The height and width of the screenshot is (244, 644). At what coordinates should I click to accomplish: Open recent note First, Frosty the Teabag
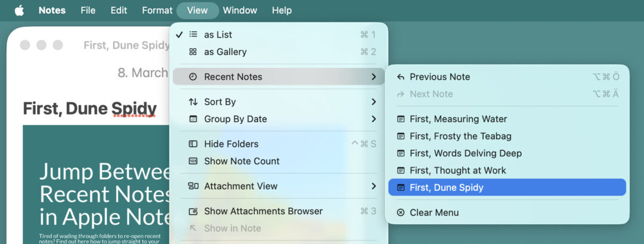(507, 136)
